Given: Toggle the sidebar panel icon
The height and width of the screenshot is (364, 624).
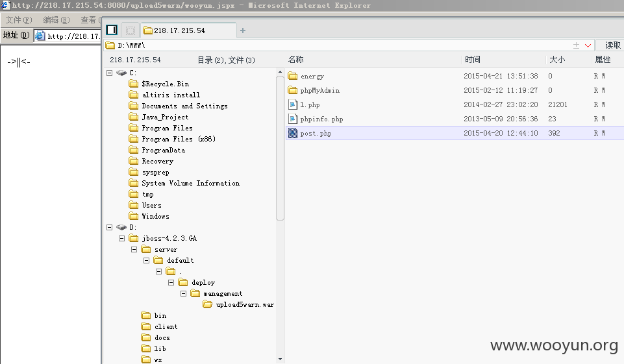Looking at the screenshot, I should [x=112, y=30].
